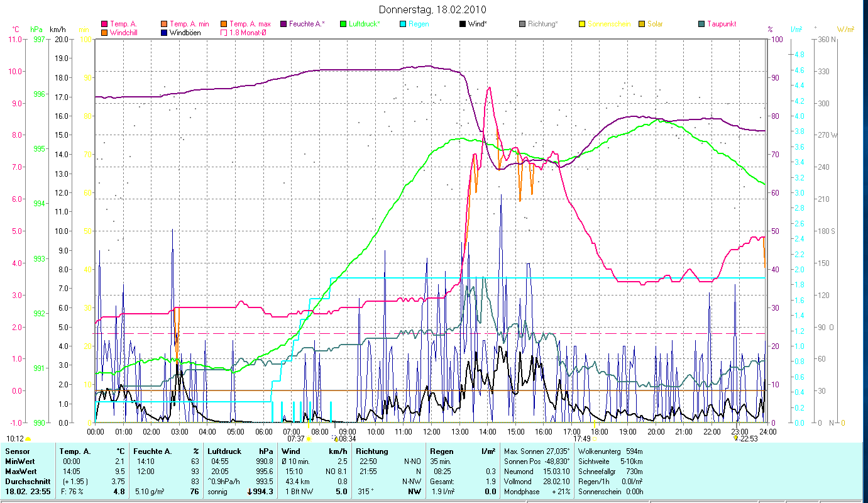
Task: Click the Solar legend label
Action: [x=656, y=24]
